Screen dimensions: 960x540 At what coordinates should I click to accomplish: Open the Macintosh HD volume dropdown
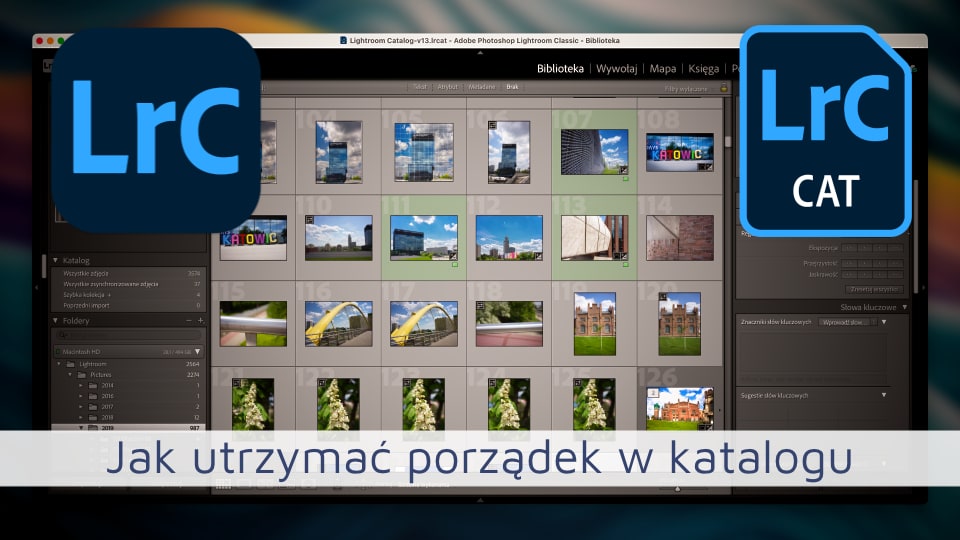click(198, 352)
